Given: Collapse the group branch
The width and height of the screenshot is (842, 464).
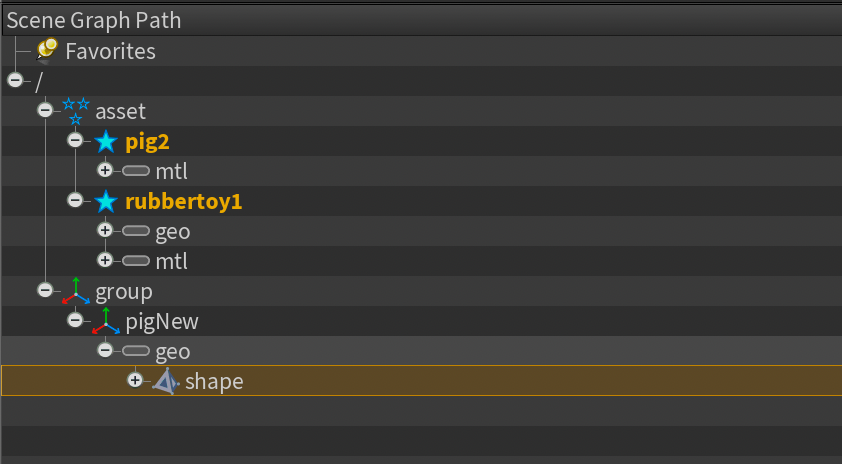Looking at the screenshot, I should [45, 290].
